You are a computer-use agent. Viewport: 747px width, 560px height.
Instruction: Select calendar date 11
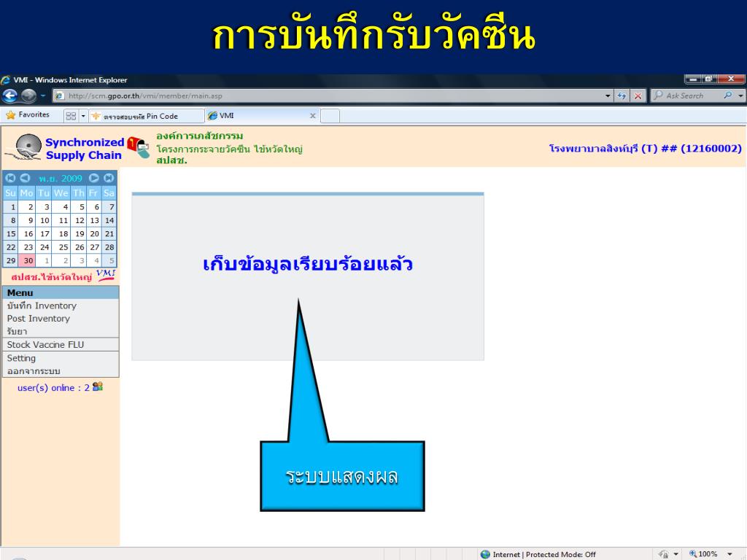(63, 220)
